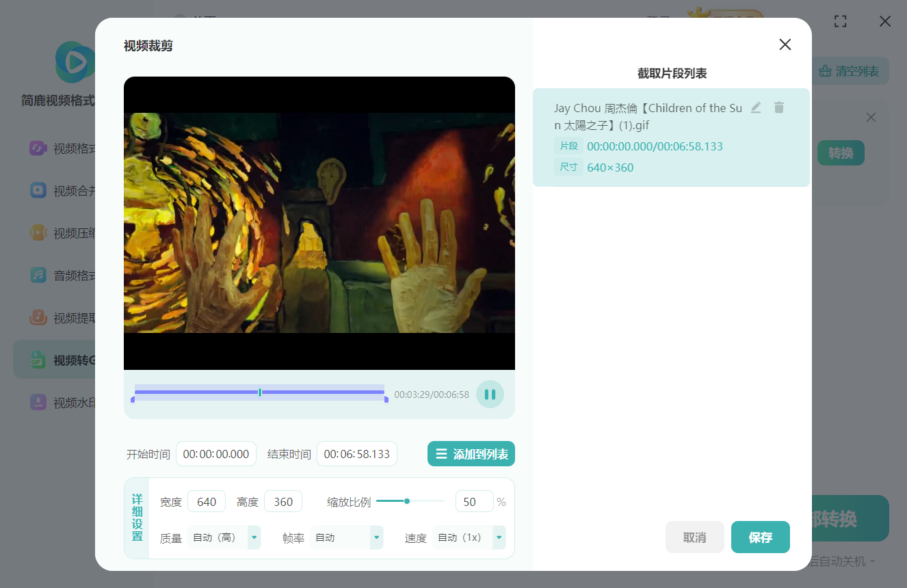Click the 添加到列表 button
The image size is (907, 588).
click(471, 454)
